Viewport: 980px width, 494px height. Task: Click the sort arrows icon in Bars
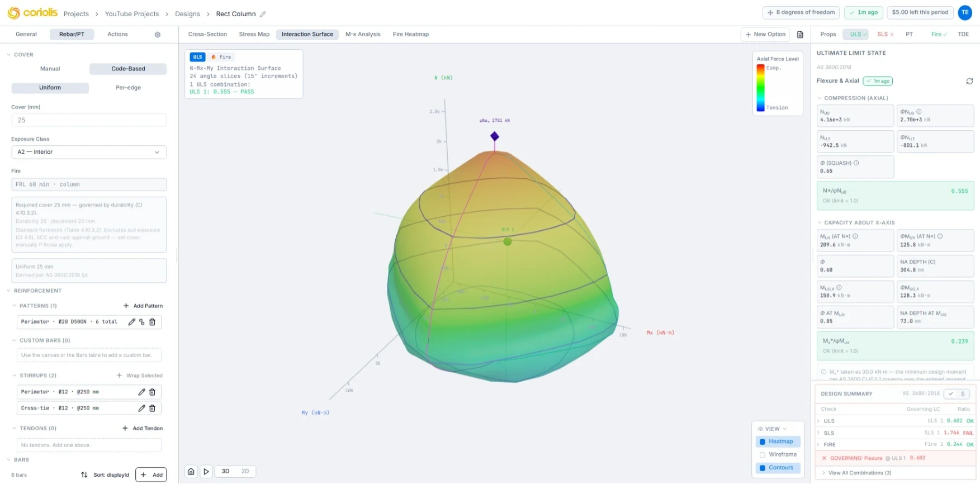click(84, 475)
